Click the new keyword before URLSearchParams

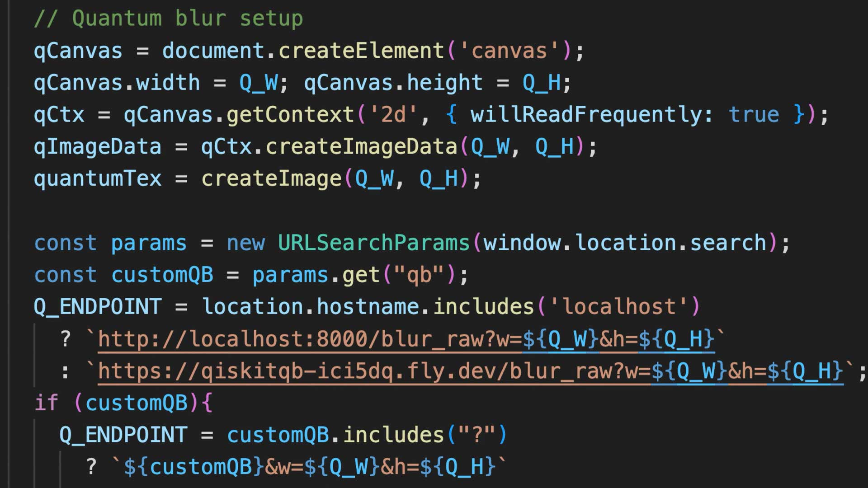[245, 243]
